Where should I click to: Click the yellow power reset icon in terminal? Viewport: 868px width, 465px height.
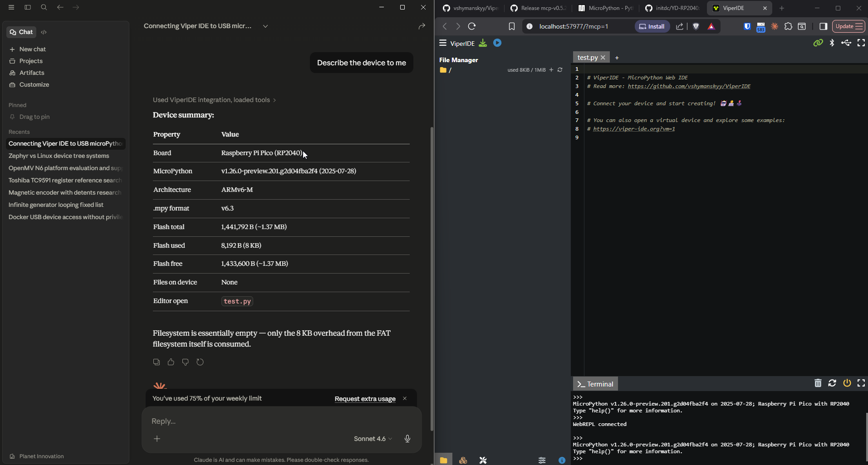point(847,383)
